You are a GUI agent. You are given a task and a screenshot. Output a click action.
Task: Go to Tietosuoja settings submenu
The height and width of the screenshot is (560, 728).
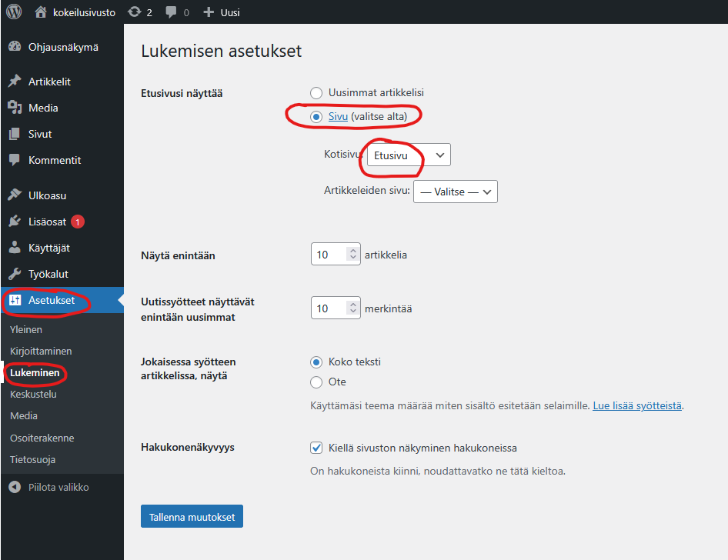(x=32, y=460)
